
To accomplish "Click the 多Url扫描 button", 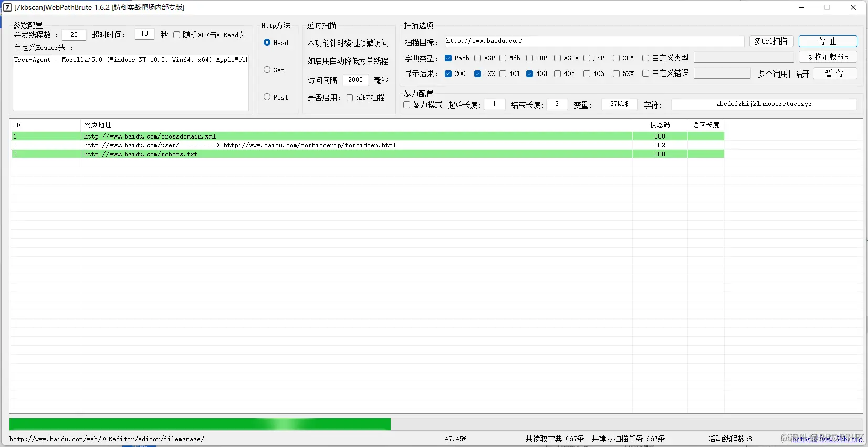I will (771, 41).
